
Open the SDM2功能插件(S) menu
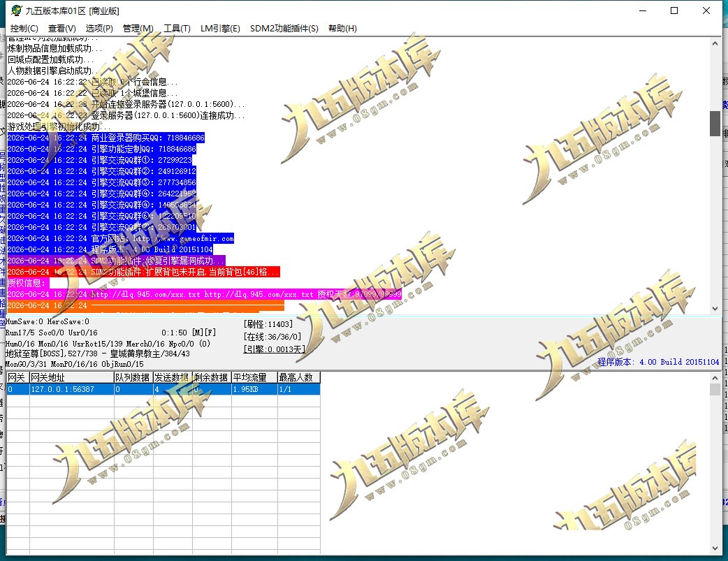284,29
